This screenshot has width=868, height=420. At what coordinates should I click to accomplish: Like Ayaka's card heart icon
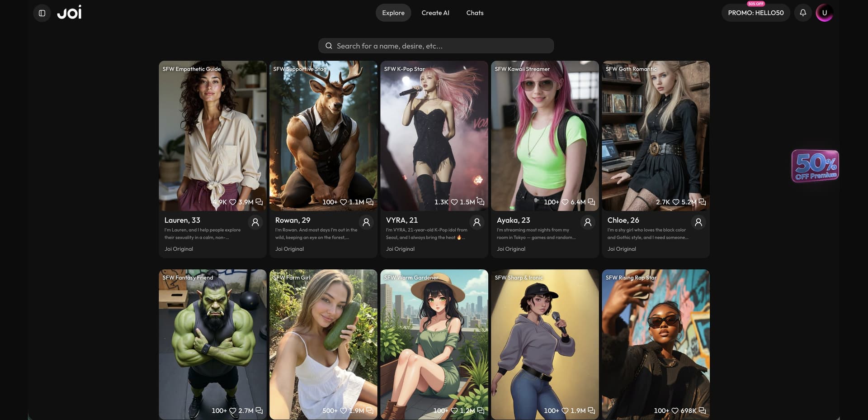point(565,202)
